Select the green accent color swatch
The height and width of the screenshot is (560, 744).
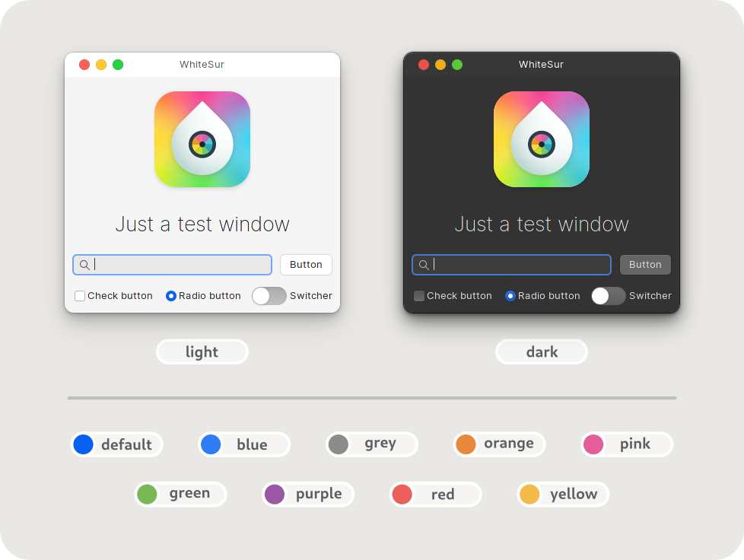pyautogui.click(x=147, y=495)
